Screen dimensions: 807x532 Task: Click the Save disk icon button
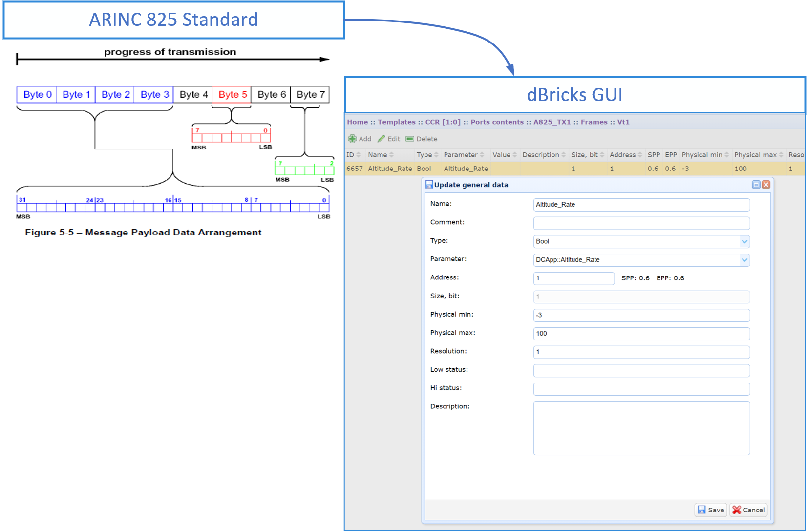711,510
